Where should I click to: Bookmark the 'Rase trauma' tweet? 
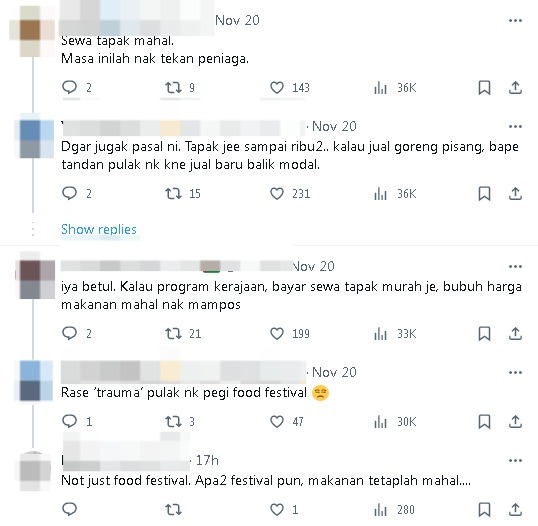coord(484,422)
